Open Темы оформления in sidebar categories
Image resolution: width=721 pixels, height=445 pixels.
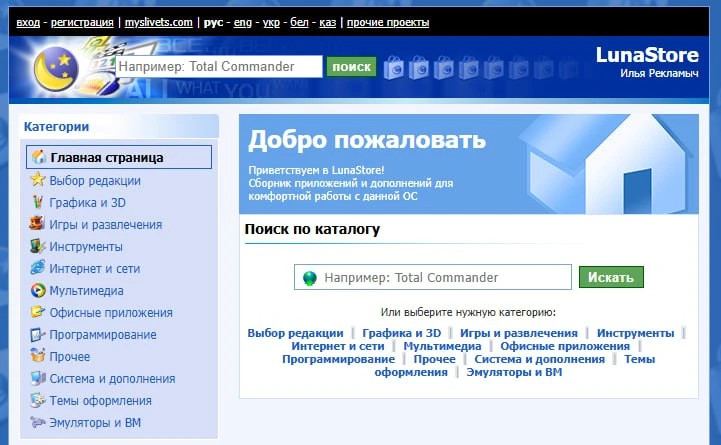coord(101,401)
